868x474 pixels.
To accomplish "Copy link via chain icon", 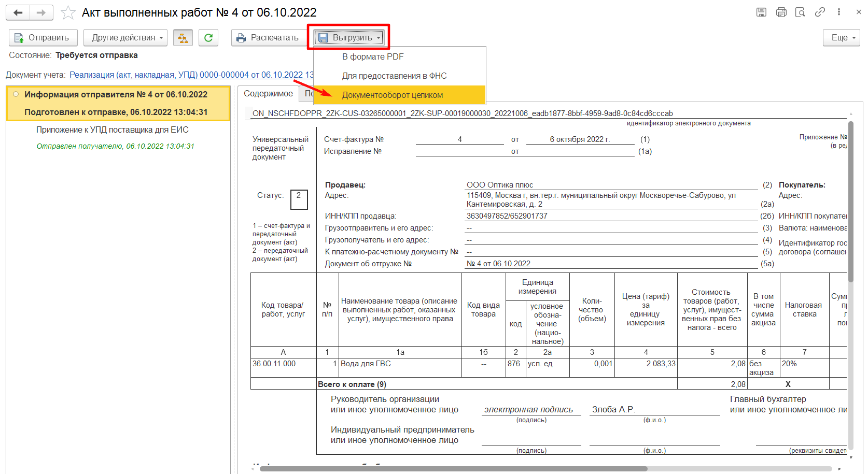I will tap(820, 12).
